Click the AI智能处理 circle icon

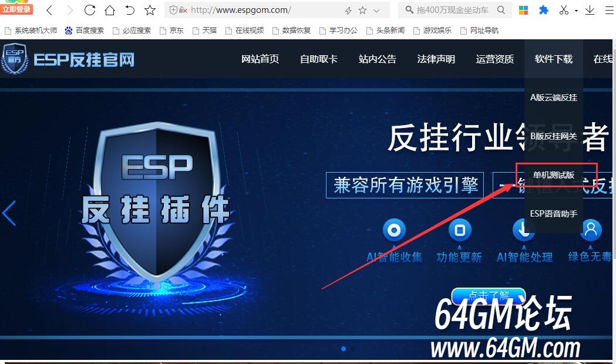pyautogui.click(x=524, y=230)
